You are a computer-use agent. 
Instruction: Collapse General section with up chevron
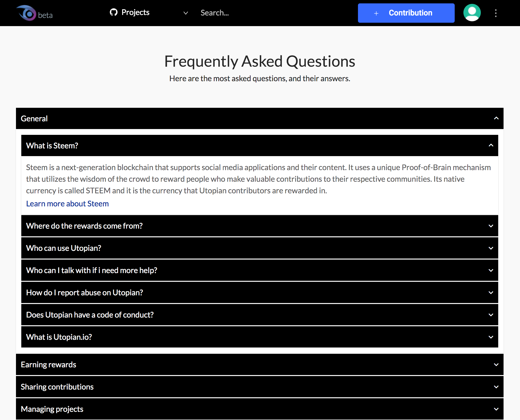coord(496,118)
